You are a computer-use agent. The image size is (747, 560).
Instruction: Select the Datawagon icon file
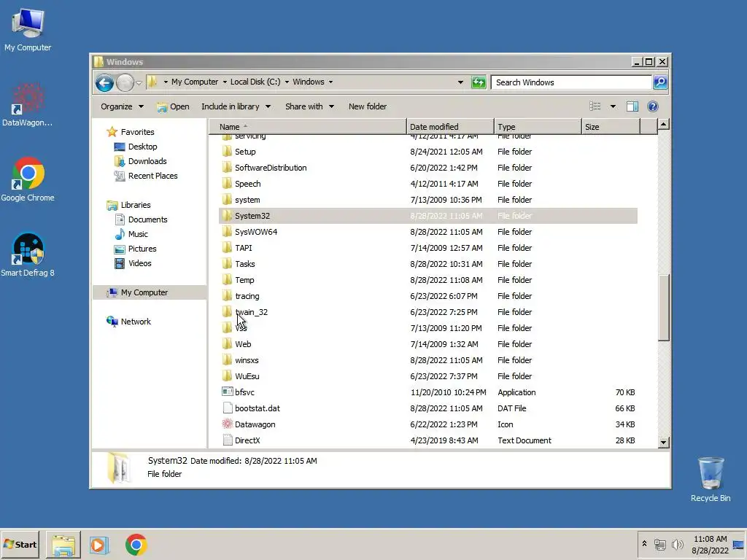click(x=228, y=424)
